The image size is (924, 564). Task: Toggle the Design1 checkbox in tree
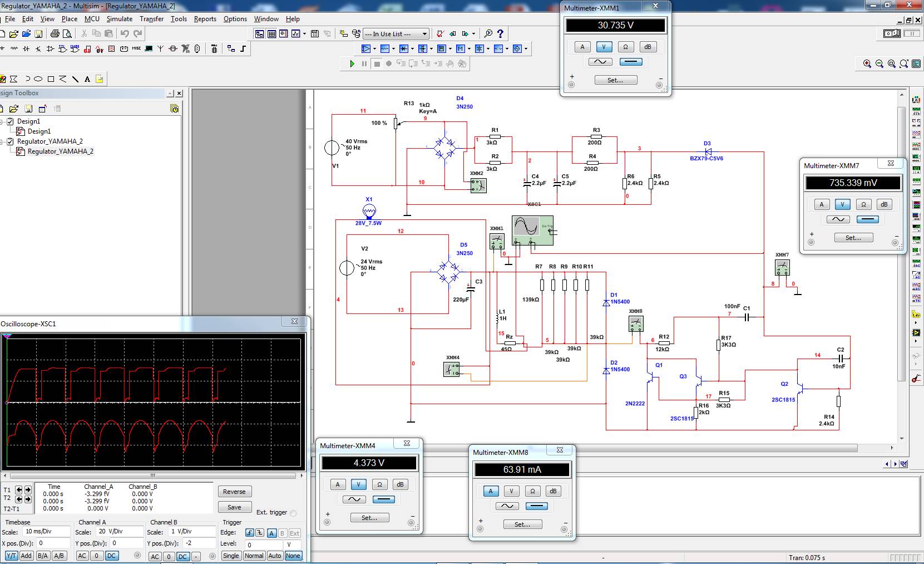(10, 121)
